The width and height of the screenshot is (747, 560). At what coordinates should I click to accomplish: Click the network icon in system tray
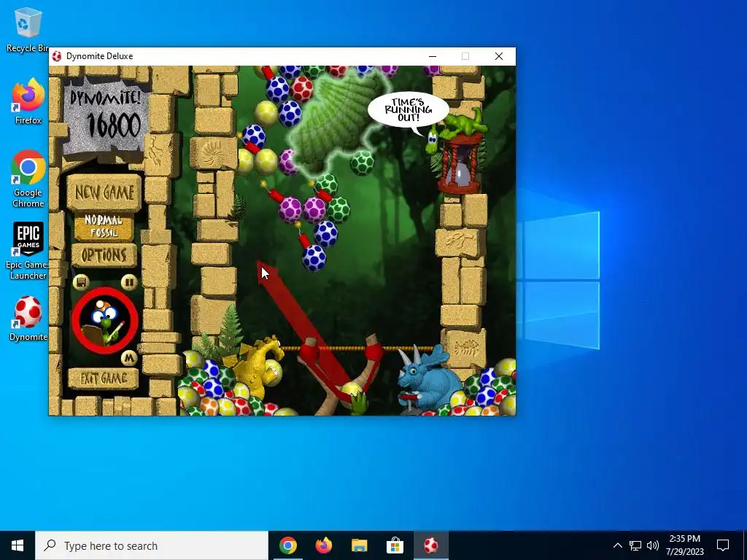pos(635,545)
